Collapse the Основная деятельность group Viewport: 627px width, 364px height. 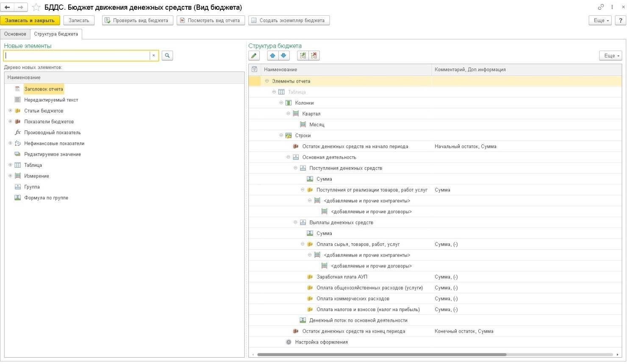289,157
